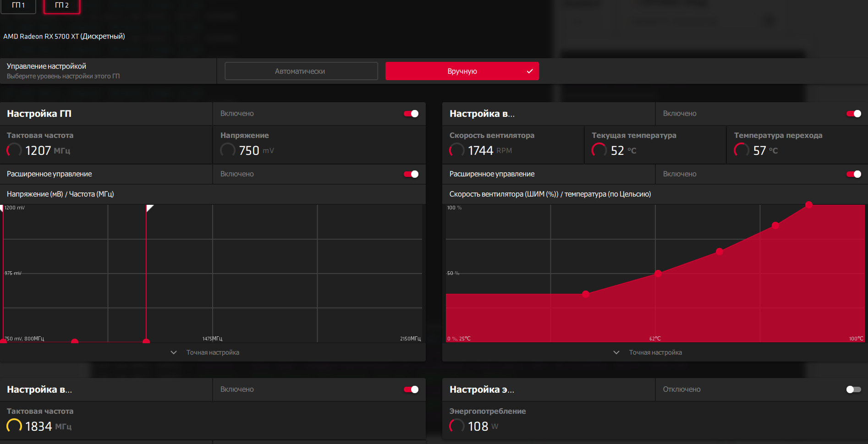Screen dimensions: 868x444
Task: Toggle Расширенное управление under Настройка ГП
Action: pyautogui.click(x=411, y=174)
